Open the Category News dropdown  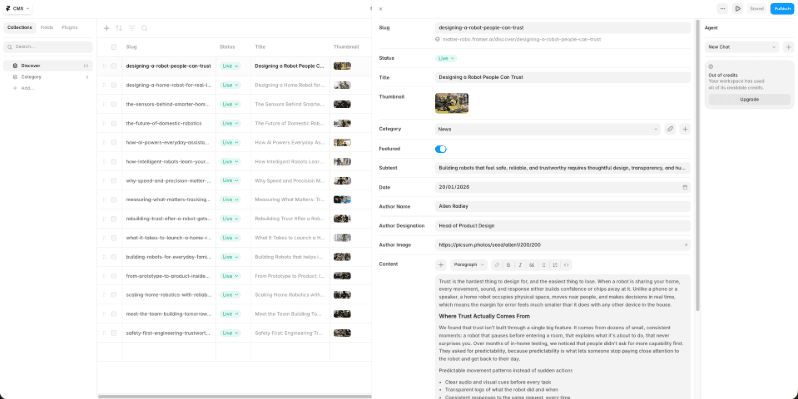[548, 129]
